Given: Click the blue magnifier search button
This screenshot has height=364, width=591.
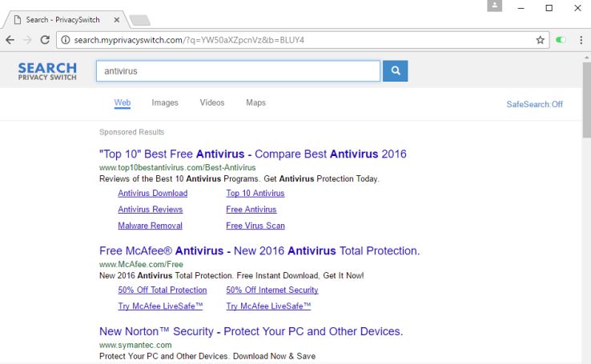Looking at the screenshot, I should click(x=396, y=71).
